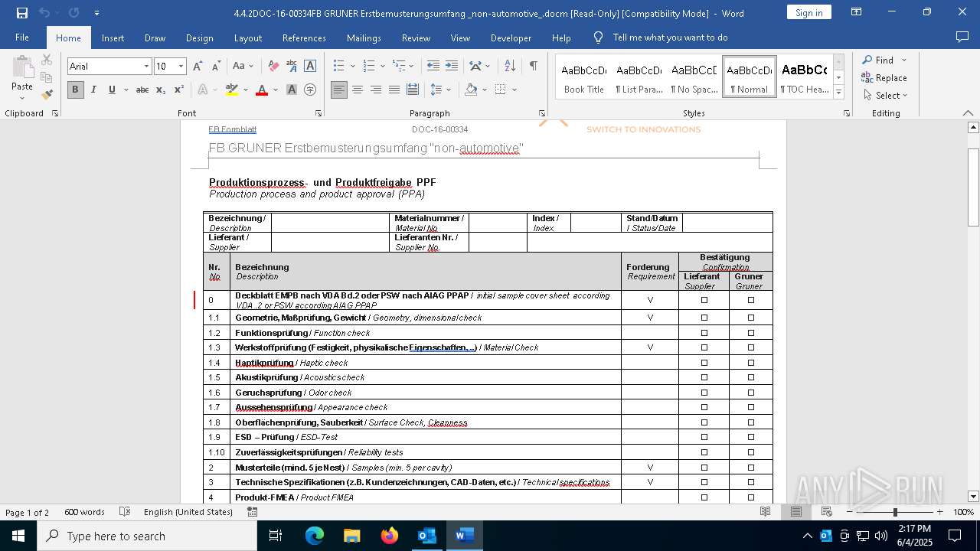Apply superscript formatting
The height and width of the screenshot is (551, 980).
(x=178, y=90)
